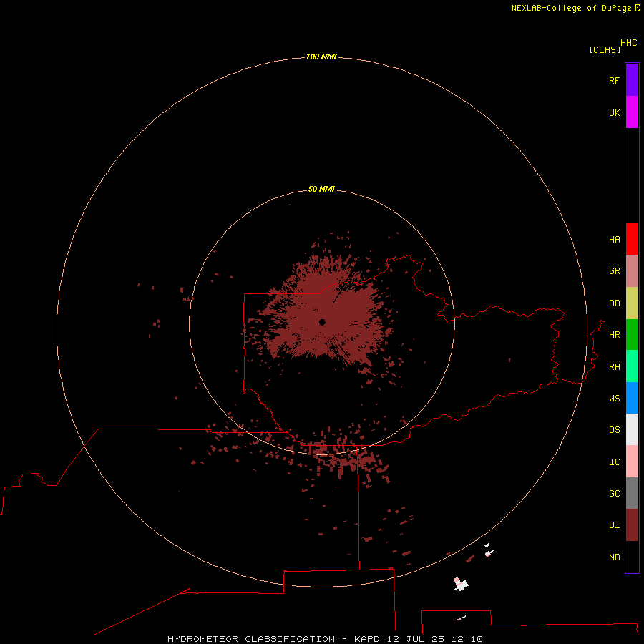Click the BD yellow legend swatch
This screenshot has height=644, width=644.
[632, 303]
